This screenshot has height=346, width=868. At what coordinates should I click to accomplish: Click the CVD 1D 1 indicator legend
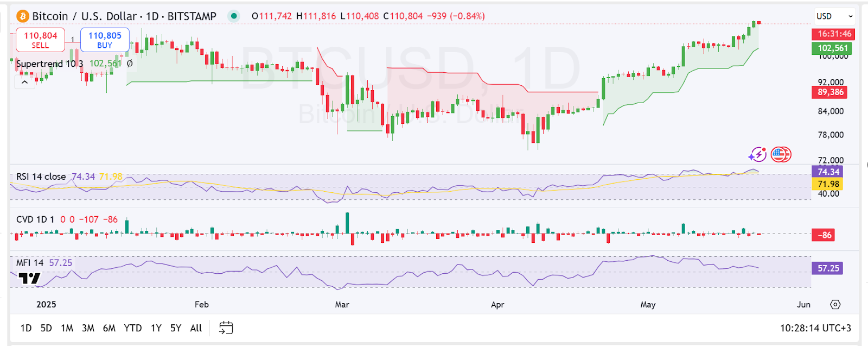coord(35,219)
